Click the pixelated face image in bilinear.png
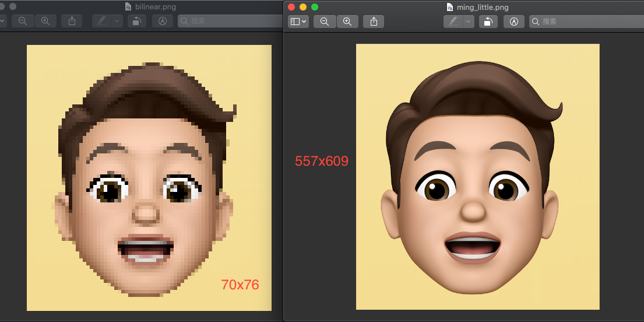The width and height of the screenshot is (644, 322). 149,178
